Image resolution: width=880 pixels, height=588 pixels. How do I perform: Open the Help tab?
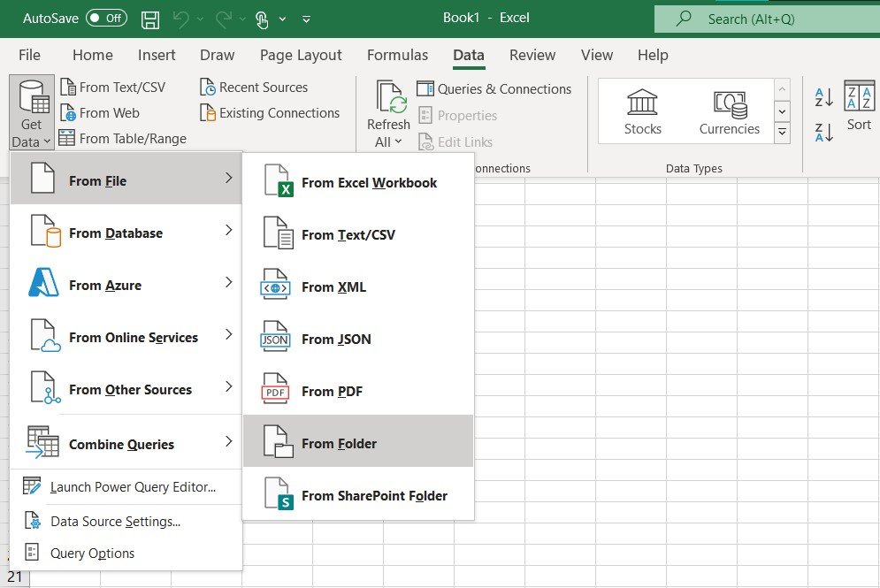[x=653, y=55]
